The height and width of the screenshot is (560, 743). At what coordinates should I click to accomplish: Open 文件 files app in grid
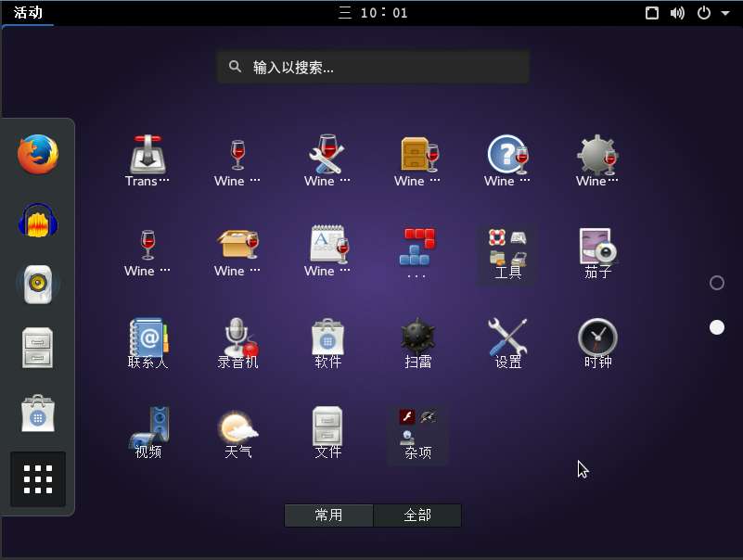(327, 433)
